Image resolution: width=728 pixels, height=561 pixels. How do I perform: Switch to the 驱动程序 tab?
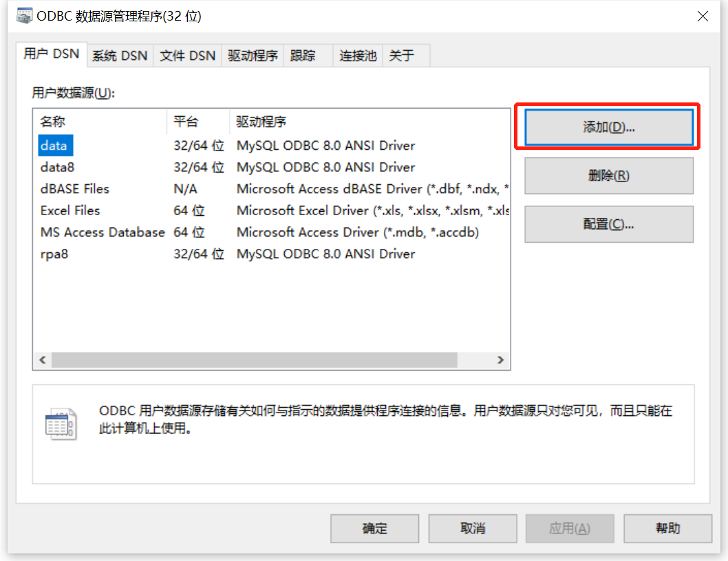(253, 55)
